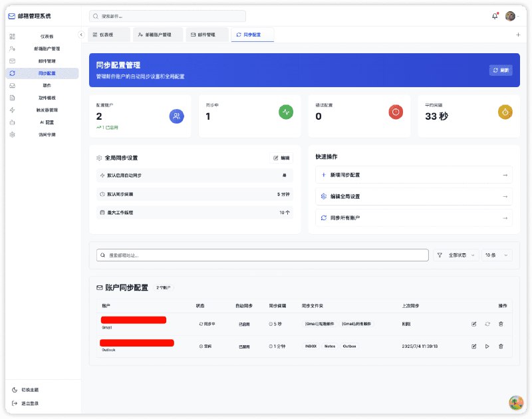Viewport: 532px width, 419px height.
Task: Open the notification bell at top right
Action: tap(495, 15)
